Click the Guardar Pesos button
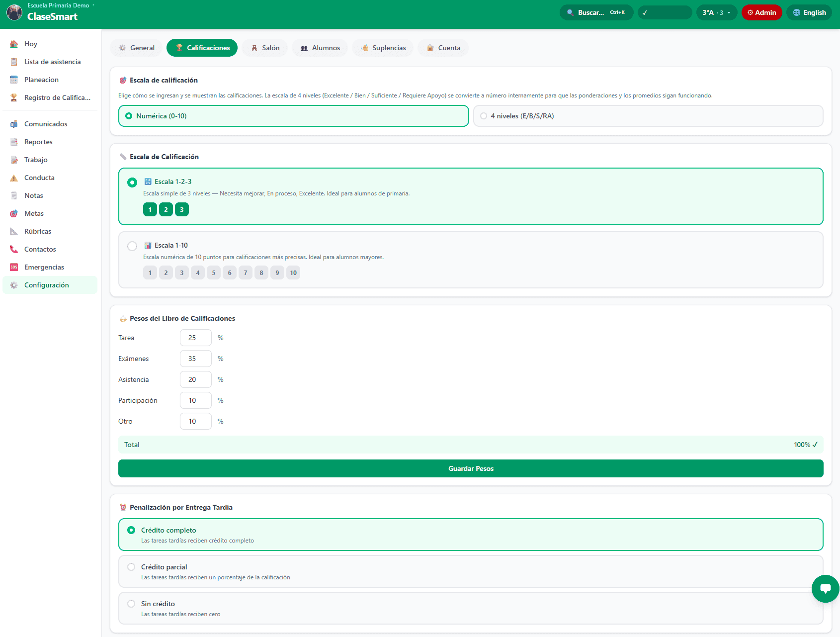The image size is (840, 637). (471, 468)
